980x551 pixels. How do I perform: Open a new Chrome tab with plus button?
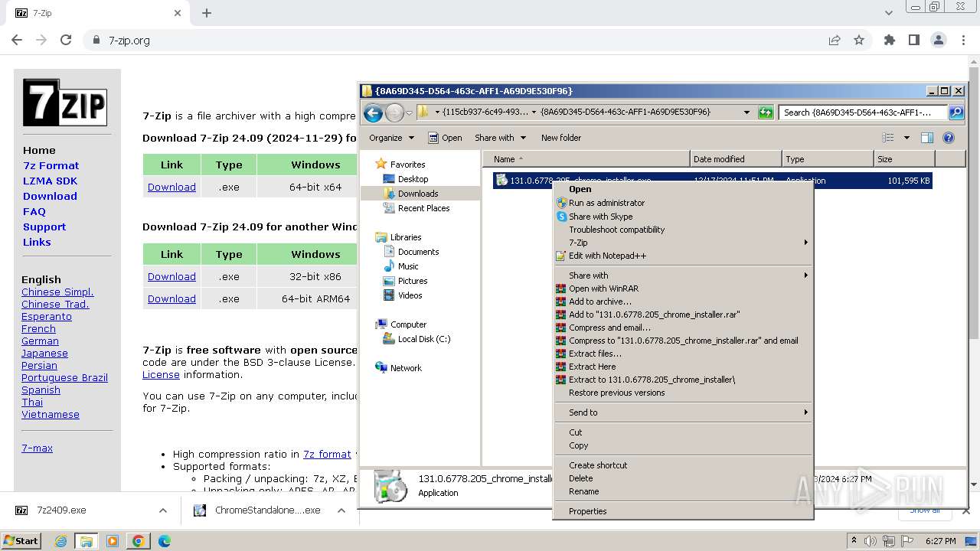click(207, 13)
